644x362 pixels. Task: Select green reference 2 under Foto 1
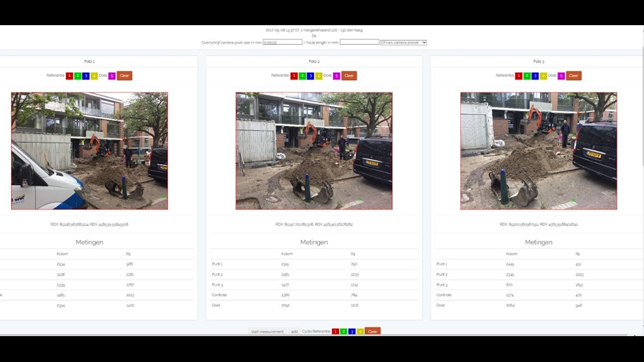[x=78, y=76]
